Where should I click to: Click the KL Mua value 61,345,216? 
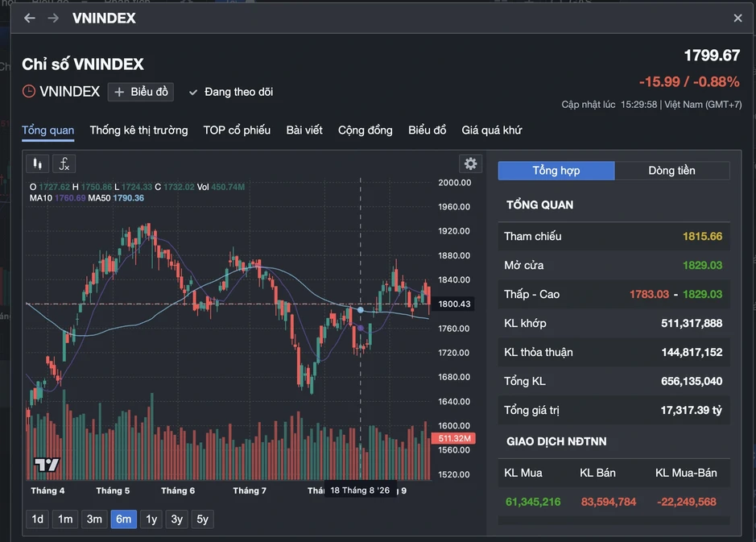[533, 502]
